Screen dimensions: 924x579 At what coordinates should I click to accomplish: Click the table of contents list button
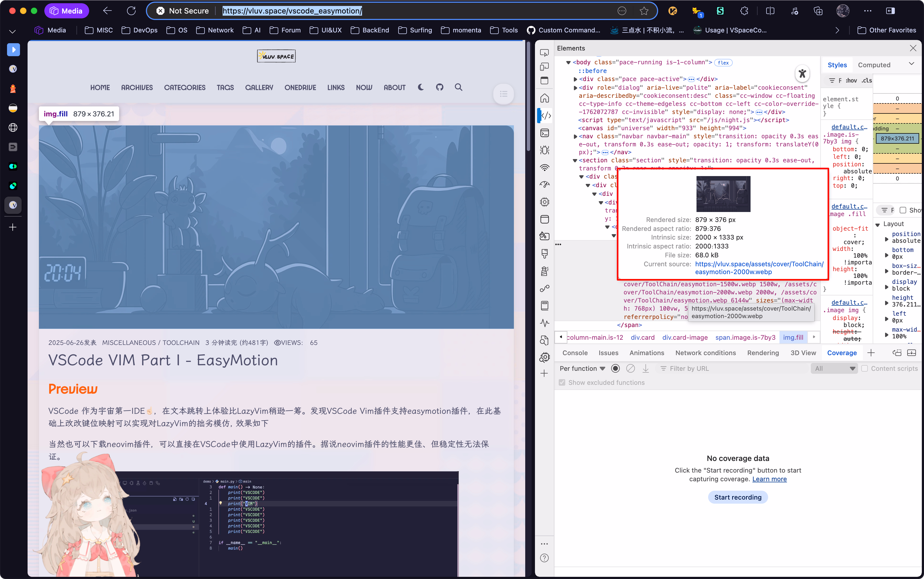tap(503, 94)
